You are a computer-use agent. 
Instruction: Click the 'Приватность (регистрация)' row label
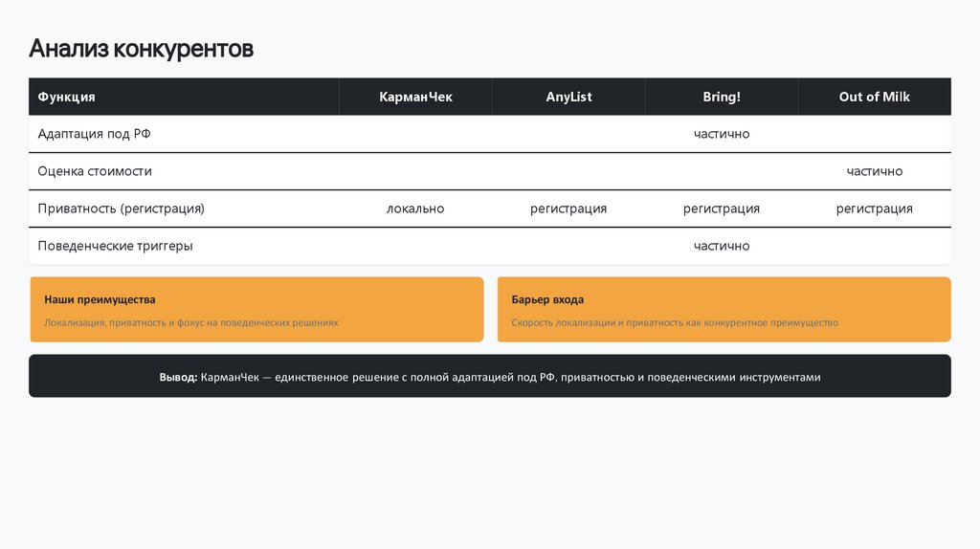click(121, 209)
